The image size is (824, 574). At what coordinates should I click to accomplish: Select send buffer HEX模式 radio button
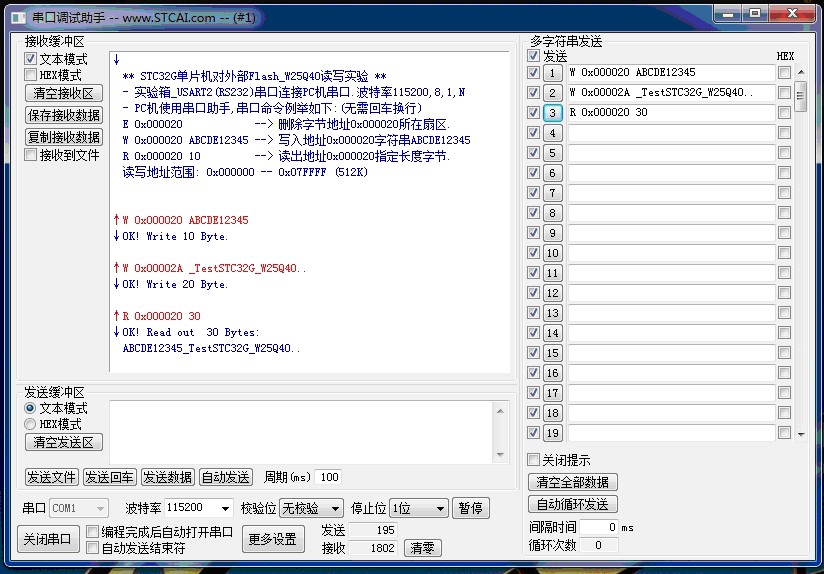pos(30,424)
